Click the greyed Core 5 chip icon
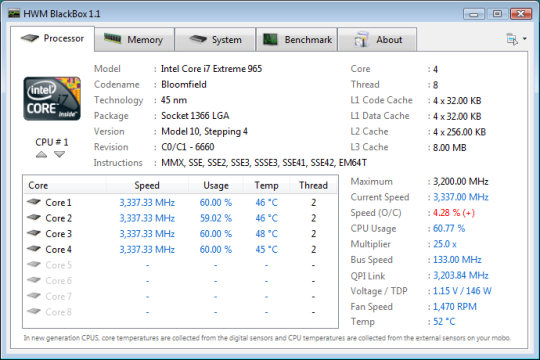 tap(34, 265)
